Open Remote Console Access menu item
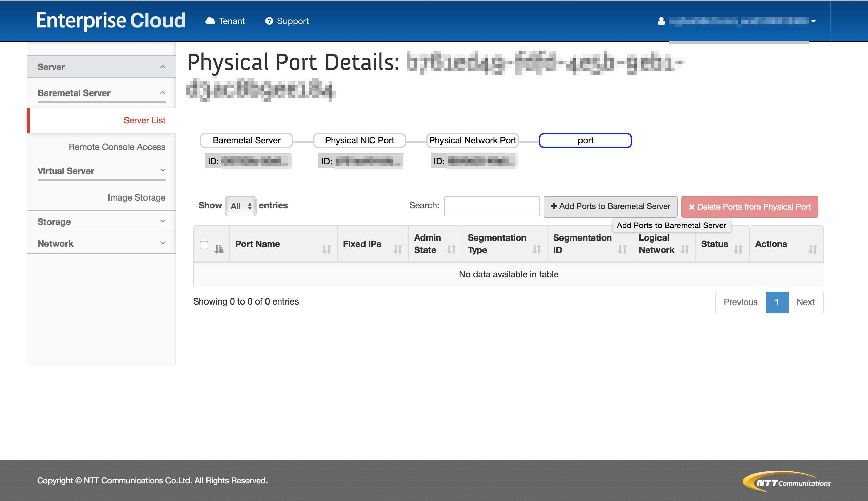This screenshot has height=501, width=868. [x=117, y=147]
